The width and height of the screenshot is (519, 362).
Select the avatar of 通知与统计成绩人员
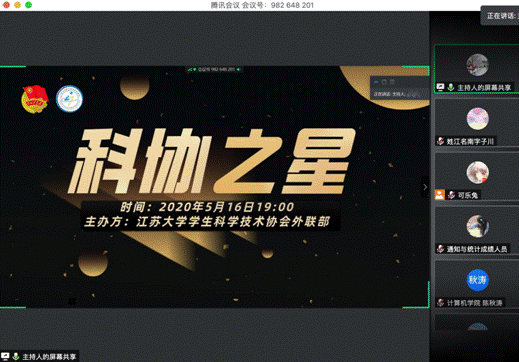point(477,226)
